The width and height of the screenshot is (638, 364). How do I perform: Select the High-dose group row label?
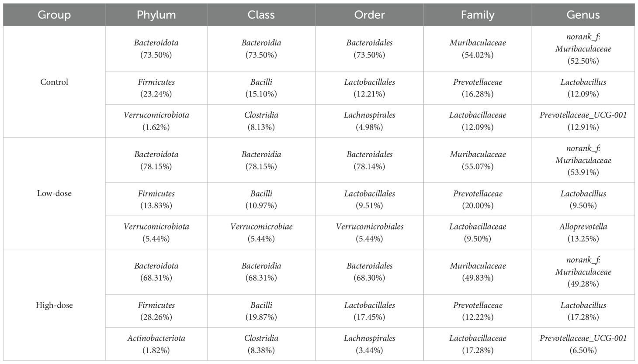click(x=54, y=305)
